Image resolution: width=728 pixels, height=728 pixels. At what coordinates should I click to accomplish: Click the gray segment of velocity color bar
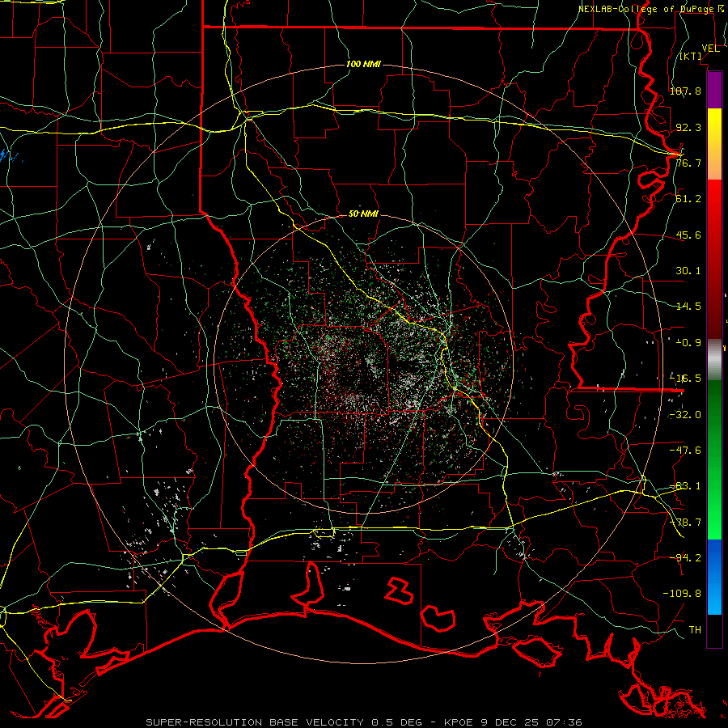[x=714, y=360]
